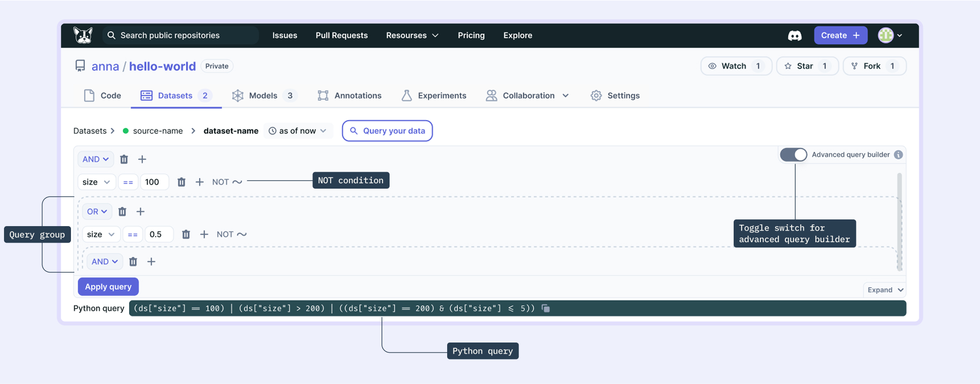980x384 pixels.
Task: Click the dataset-name breadcrumb text
Action: [231, 131]
